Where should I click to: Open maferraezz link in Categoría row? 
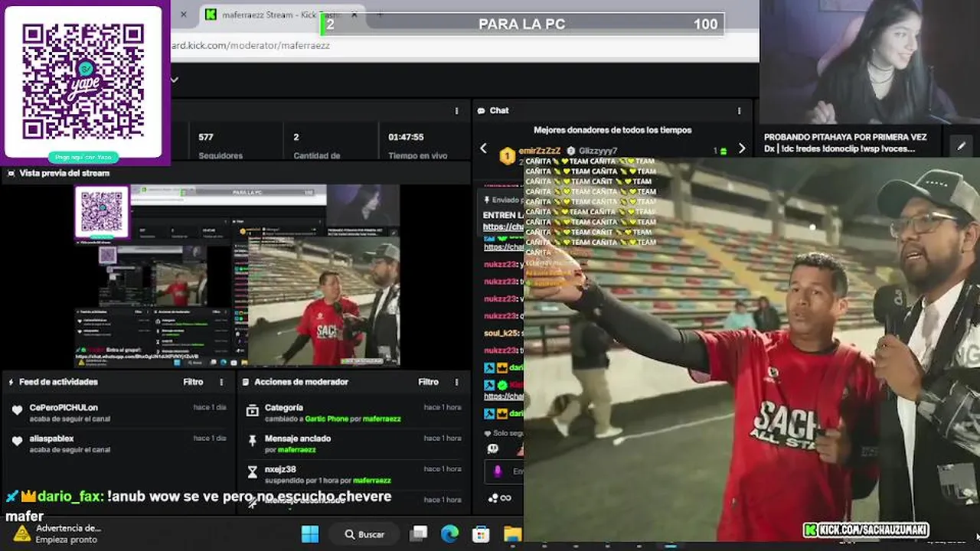[x=381, y=419]
